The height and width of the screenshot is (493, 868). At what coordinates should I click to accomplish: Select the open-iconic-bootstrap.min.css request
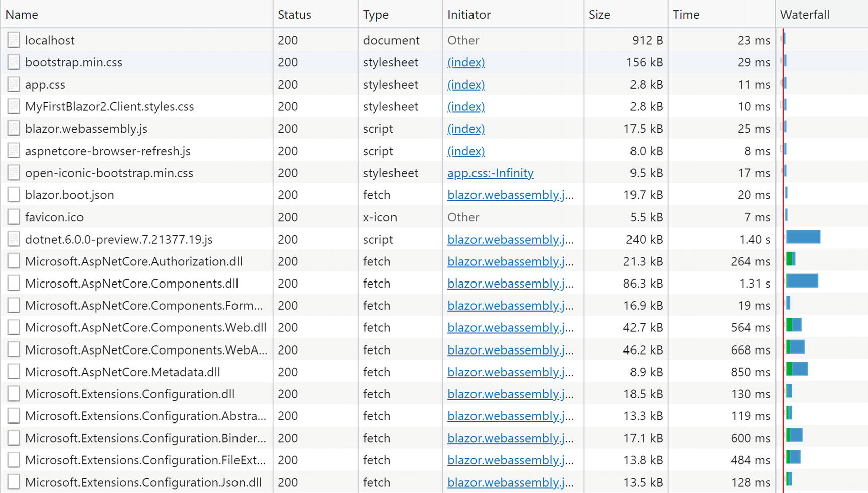pos(109,173)
